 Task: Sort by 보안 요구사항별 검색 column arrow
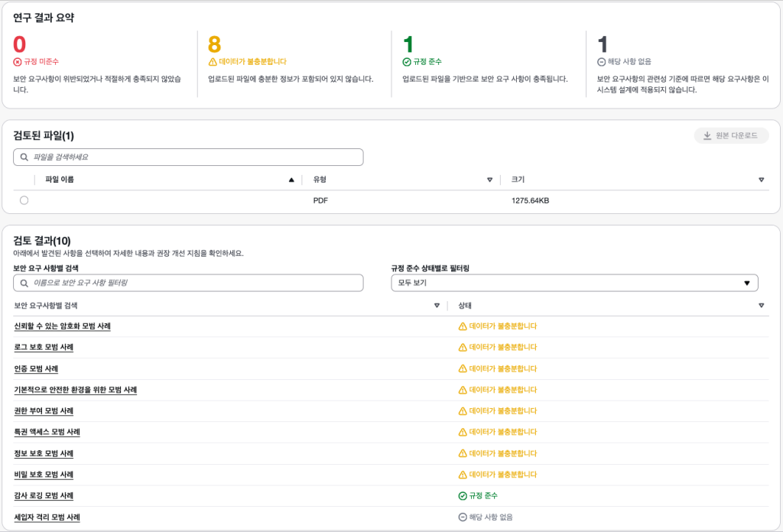tap(437, 305)
